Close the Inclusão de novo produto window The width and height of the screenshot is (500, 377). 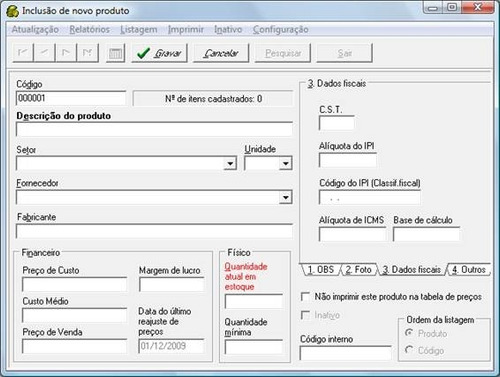tap(477, 8)
